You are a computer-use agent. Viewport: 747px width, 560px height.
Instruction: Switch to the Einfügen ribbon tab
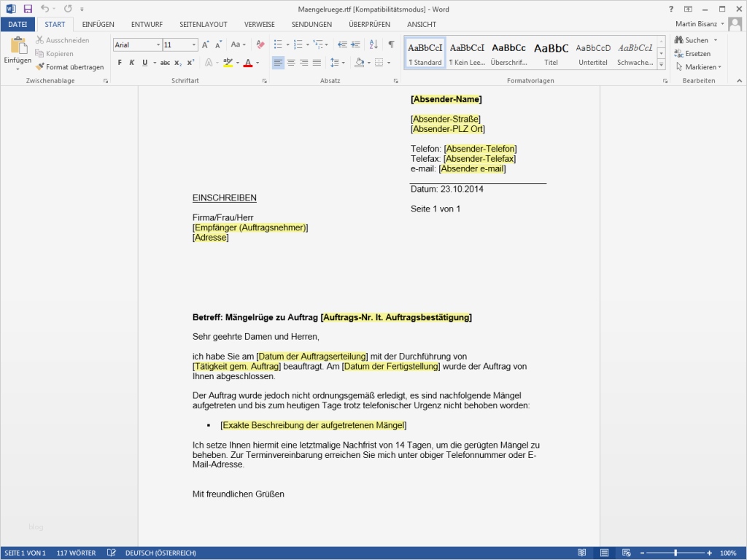click(x=98, y=24)
